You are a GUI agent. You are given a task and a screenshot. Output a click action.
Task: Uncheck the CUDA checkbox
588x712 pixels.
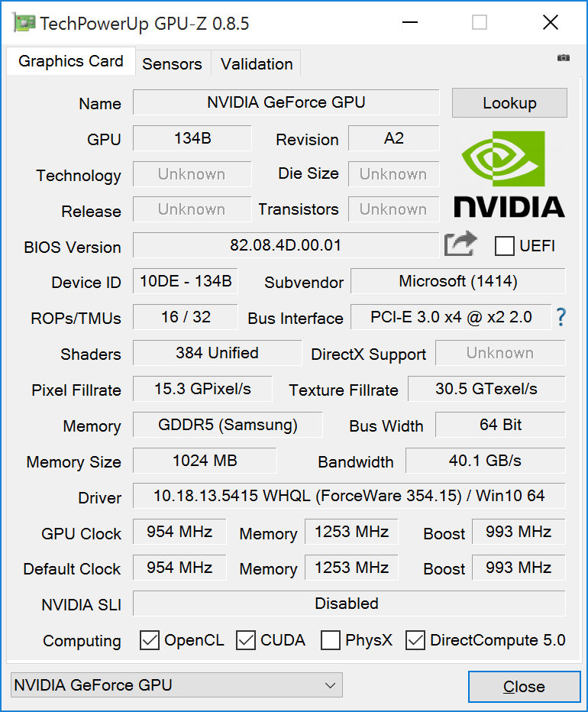coord(246,640)
